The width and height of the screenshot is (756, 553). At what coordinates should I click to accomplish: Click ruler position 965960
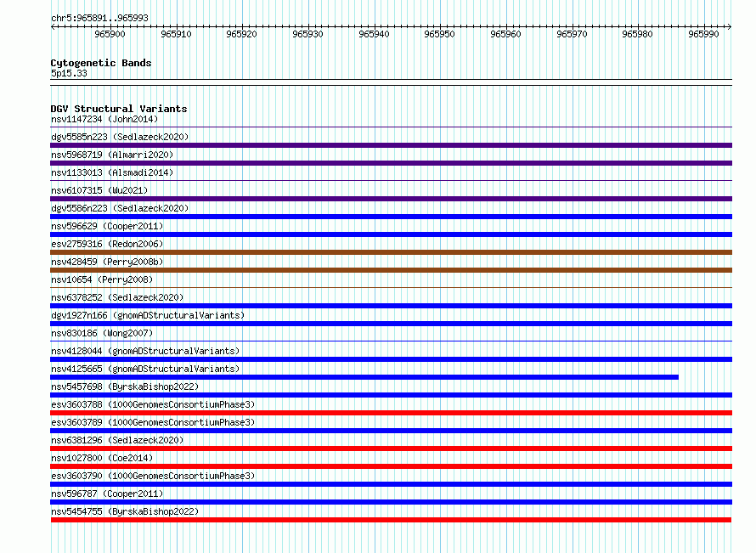(505, 34)
